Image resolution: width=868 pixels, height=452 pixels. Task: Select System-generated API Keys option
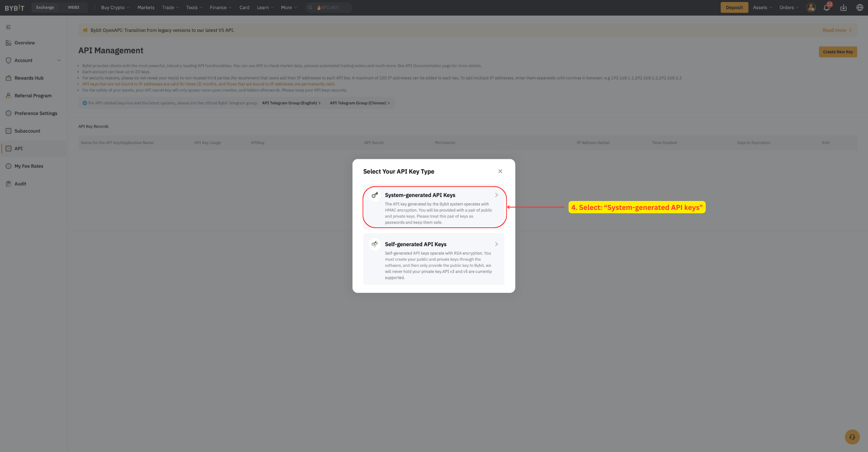(434, 207)
